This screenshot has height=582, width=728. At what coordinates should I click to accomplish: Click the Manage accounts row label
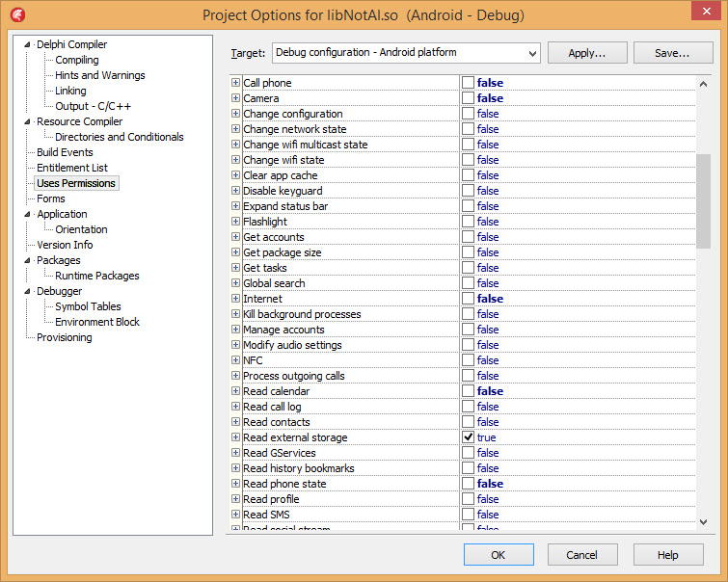pos(283,330)
